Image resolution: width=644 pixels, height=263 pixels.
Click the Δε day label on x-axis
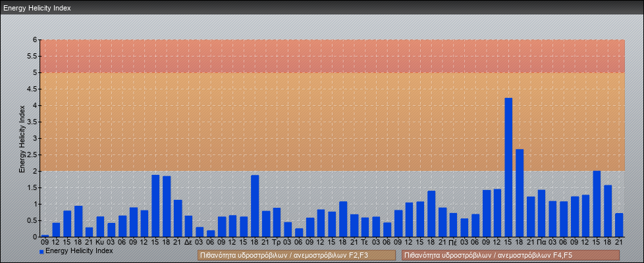[188, 243]
